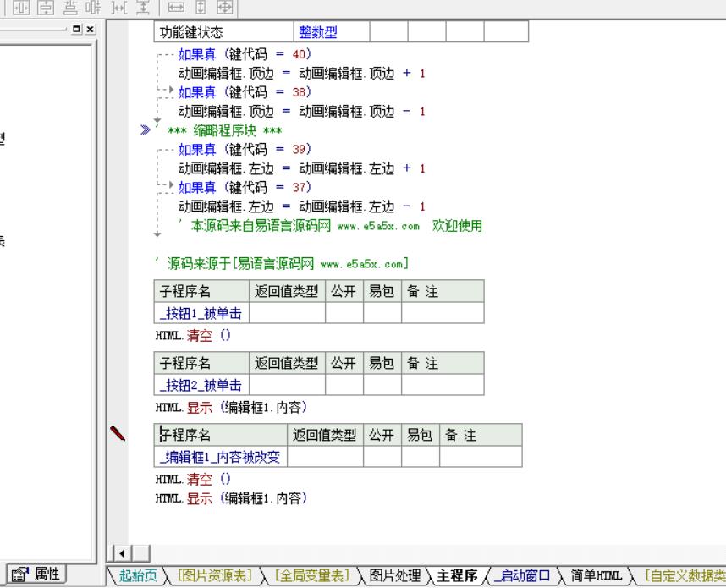Click HTML.显示 line under _按钮2_被单击
This screenshot has width=726, height=588.
231,408
